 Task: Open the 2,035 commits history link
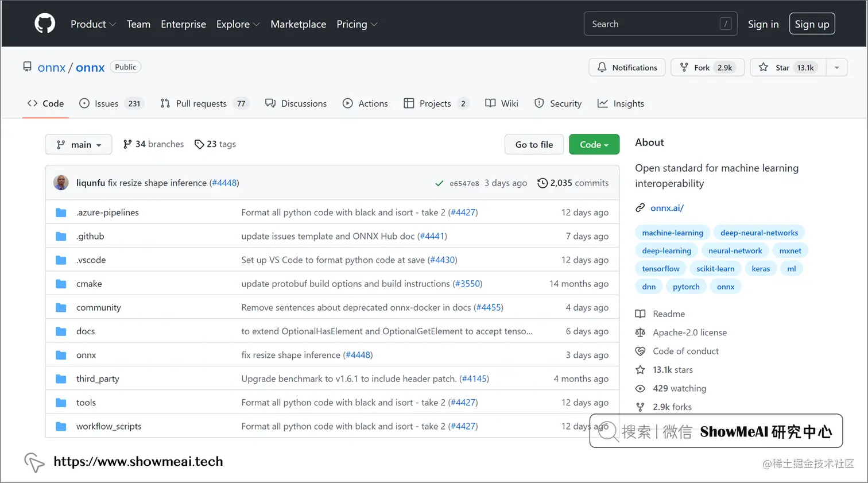[573, 183]
